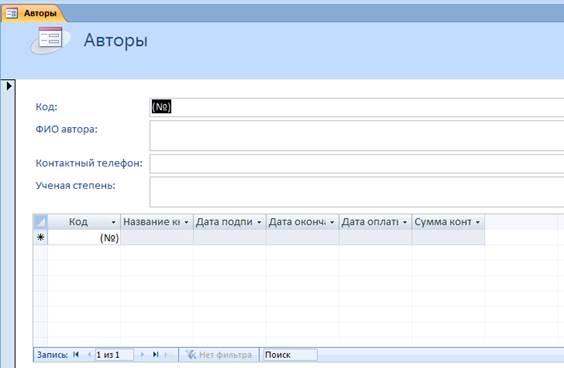
Task: Click into the ФИО автора field
Action: click(x=357, y=136)
